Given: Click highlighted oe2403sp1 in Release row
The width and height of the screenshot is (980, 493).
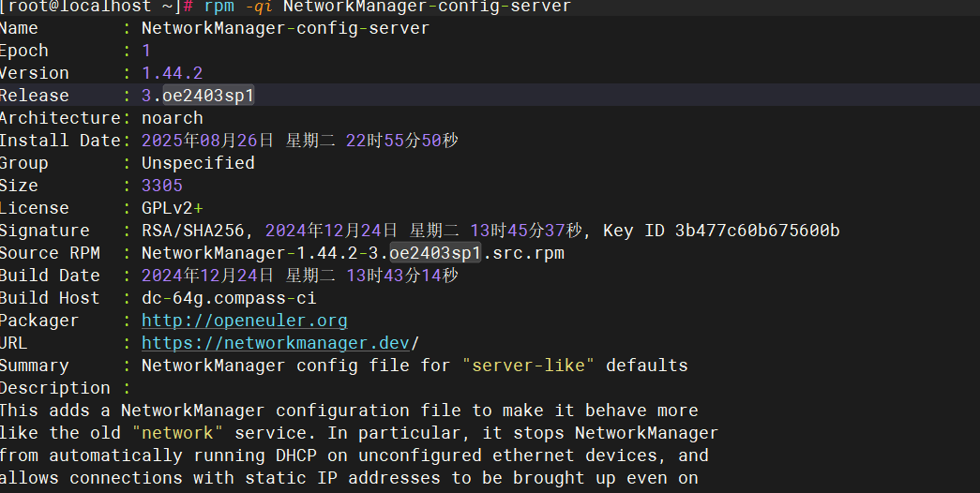Looking at the screenshot, I should pos(208,96).
